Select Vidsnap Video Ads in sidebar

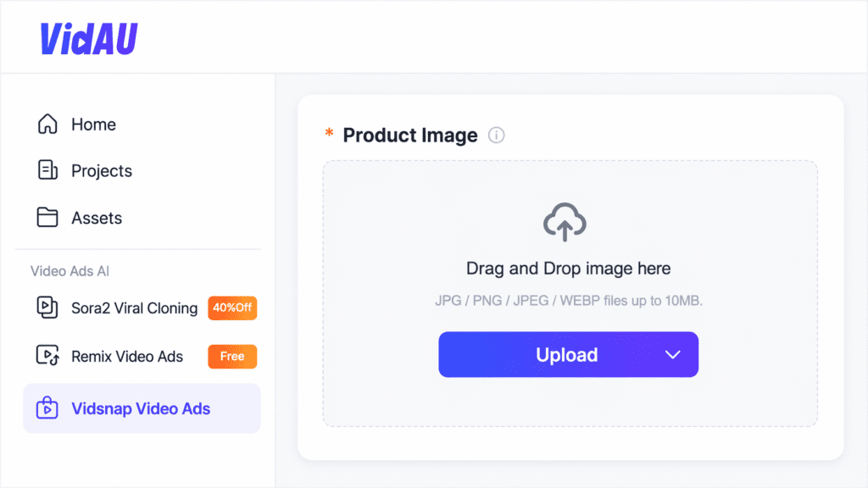click(140, 408)
